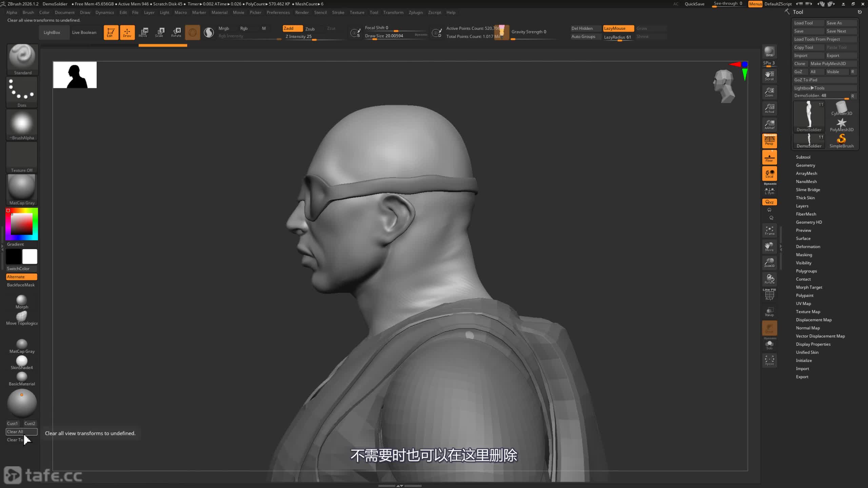
Task: Toggle Perspective distortion (Persp)
Action: [x=769, y=141]
